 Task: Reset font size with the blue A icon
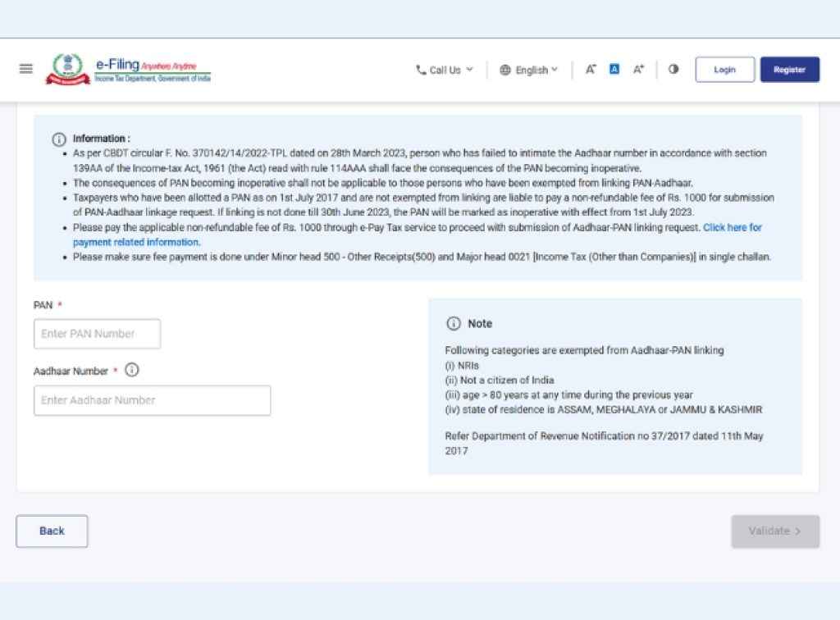[614, 70]
